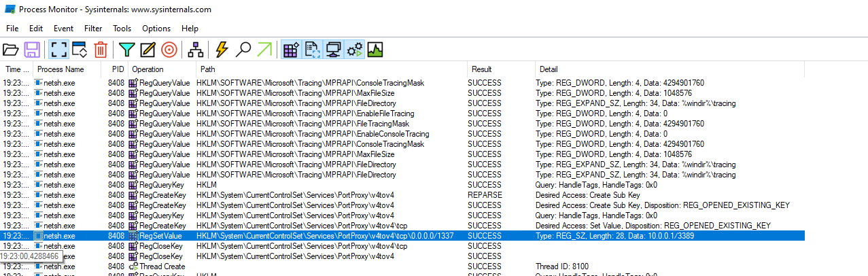
Task: Open the File menu
Action: point(12,29)
